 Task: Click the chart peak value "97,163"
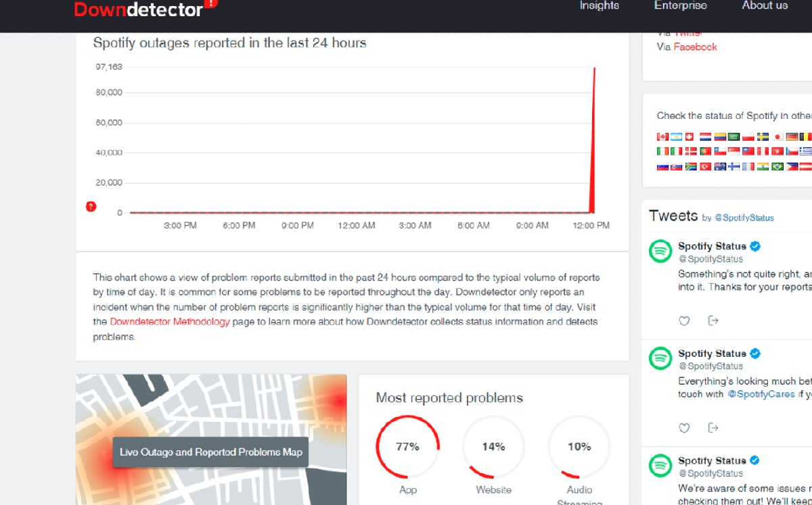click(109, 67)
